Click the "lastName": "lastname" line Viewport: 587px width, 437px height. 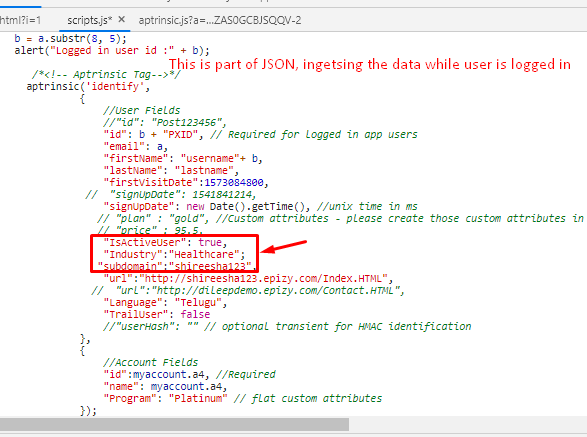[171, 170]
